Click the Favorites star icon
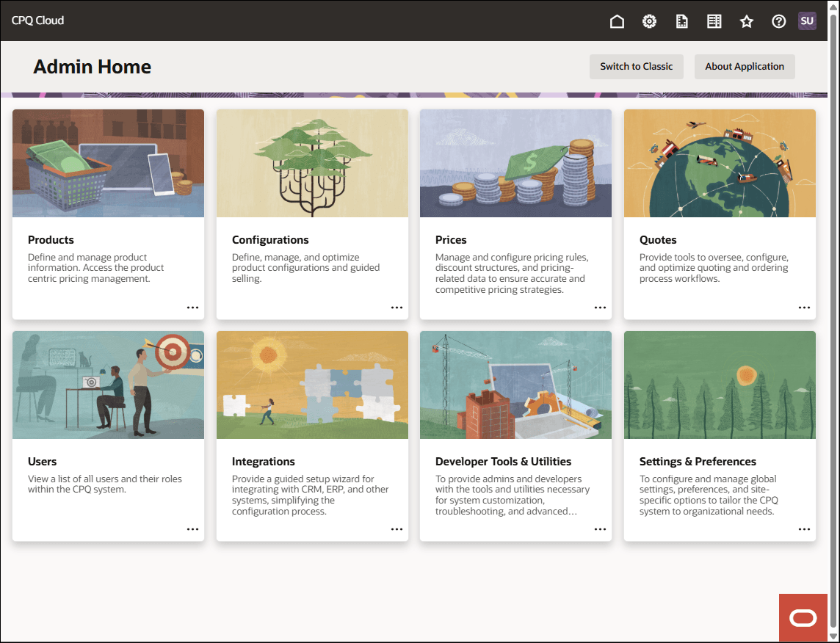Screen dimensions: 840x643 tap(747, 21)
